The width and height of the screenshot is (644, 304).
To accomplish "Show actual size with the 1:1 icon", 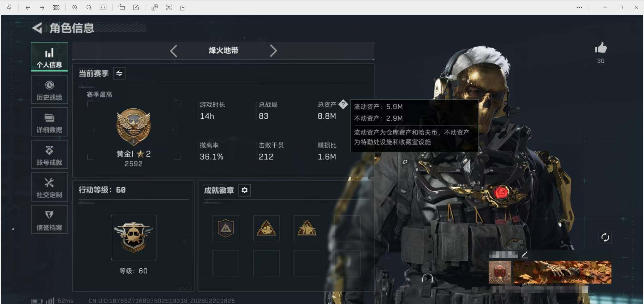I will (x=103, y=7).
